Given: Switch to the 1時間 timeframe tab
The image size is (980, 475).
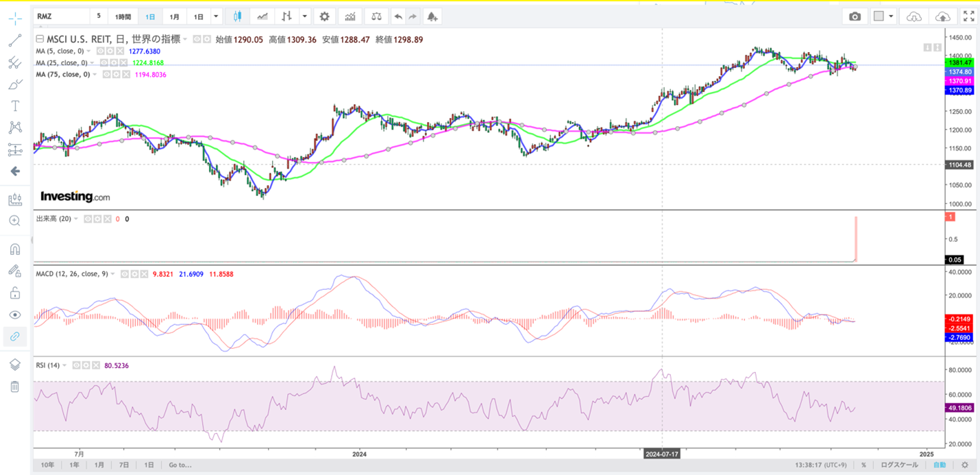Looking at the screenshot, I should click(123, 16).
